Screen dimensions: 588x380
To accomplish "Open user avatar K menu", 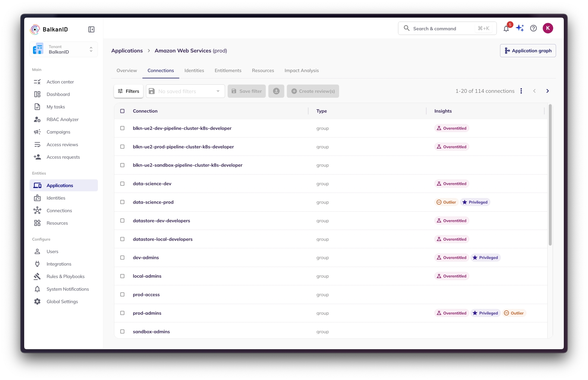I will coord(548,28).
